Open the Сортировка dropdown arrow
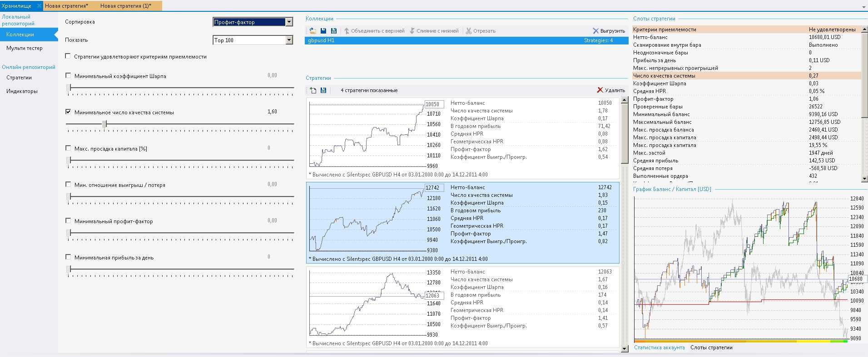Screen dimensions: 868x357 [x=289, y=22]
